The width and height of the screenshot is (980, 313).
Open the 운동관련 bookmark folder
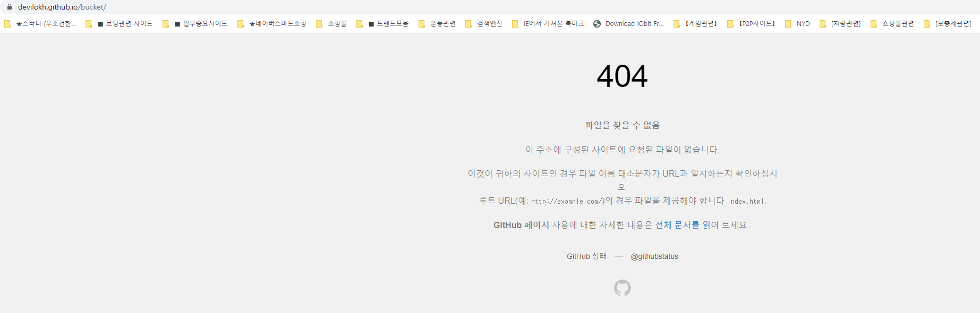[437, 24]
